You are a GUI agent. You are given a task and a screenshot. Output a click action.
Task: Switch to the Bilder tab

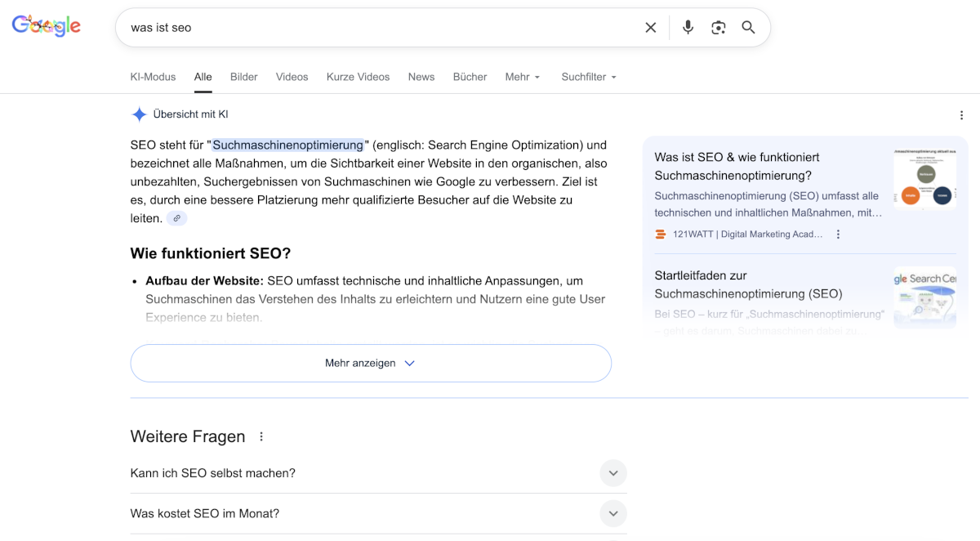coord(243,77)
